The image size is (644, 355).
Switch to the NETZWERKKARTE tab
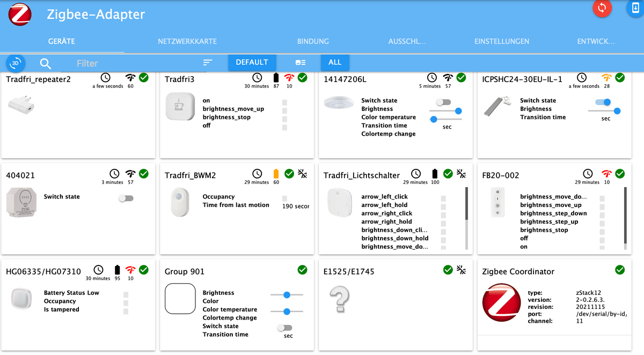pos(187,41)
